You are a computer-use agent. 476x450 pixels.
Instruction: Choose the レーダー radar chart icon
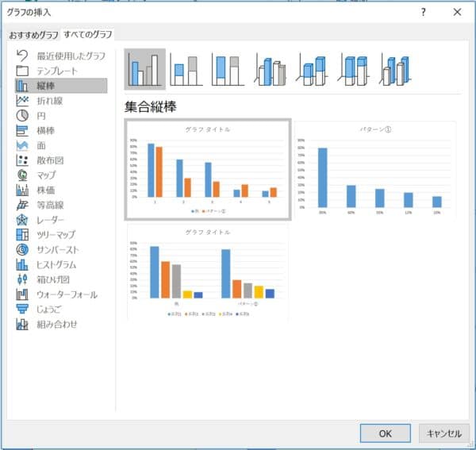coord(22,220)
